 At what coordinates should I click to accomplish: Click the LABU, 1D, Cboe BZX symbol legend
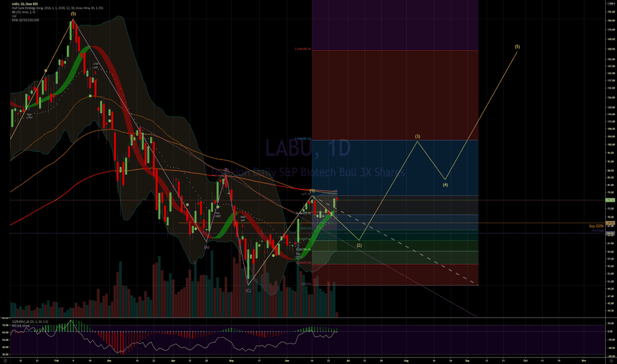pos(24,3)
